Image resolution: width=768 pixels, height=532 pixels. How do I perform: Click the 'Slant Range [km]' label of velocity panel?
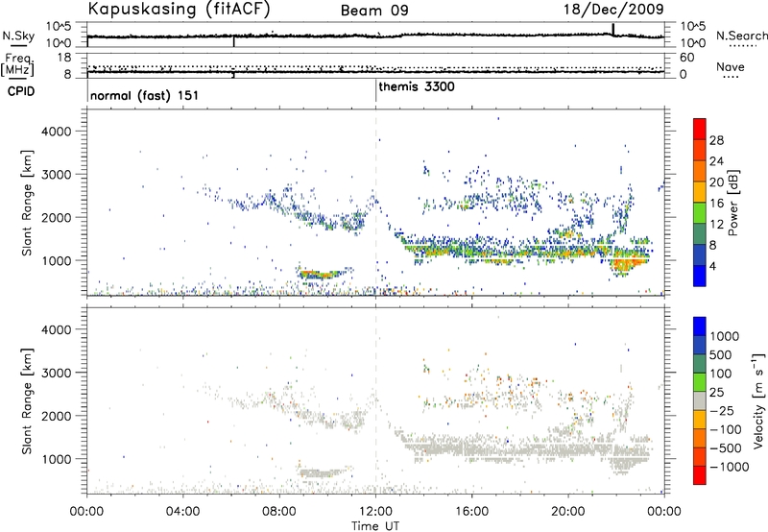click(27, 401)
